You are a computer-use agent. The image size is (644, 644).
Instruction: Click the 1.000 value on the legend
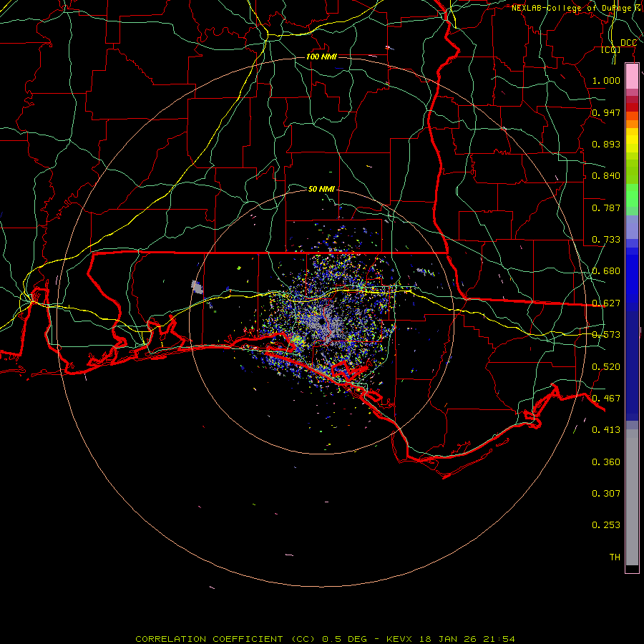606,80
